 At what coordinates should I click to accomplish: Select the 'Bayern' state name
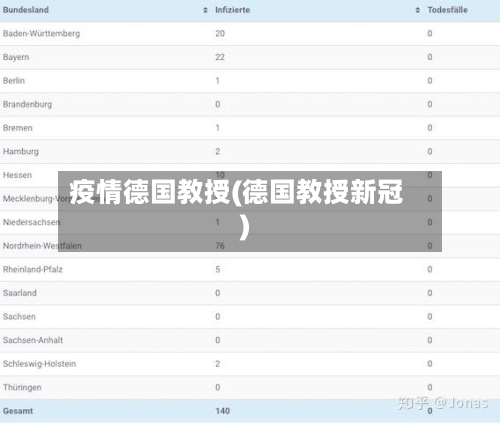(x=16, y=57)
